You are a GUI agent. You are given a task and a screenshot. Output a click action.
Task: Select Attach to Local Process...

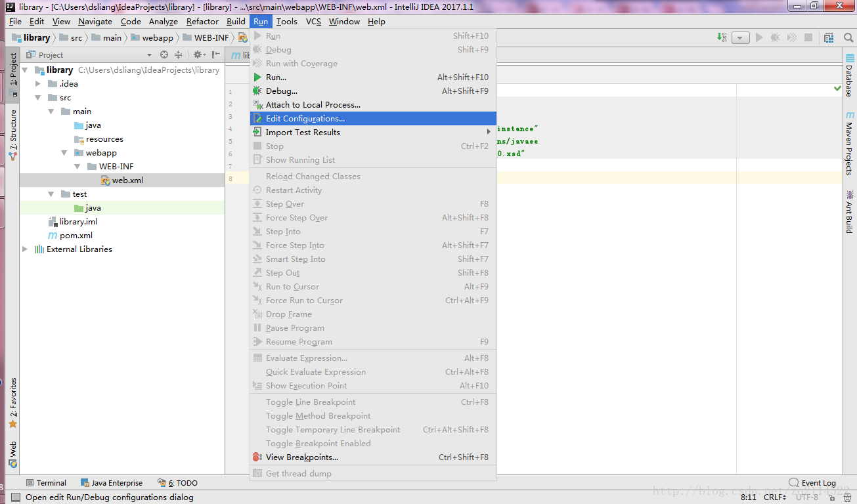[373, 104]
